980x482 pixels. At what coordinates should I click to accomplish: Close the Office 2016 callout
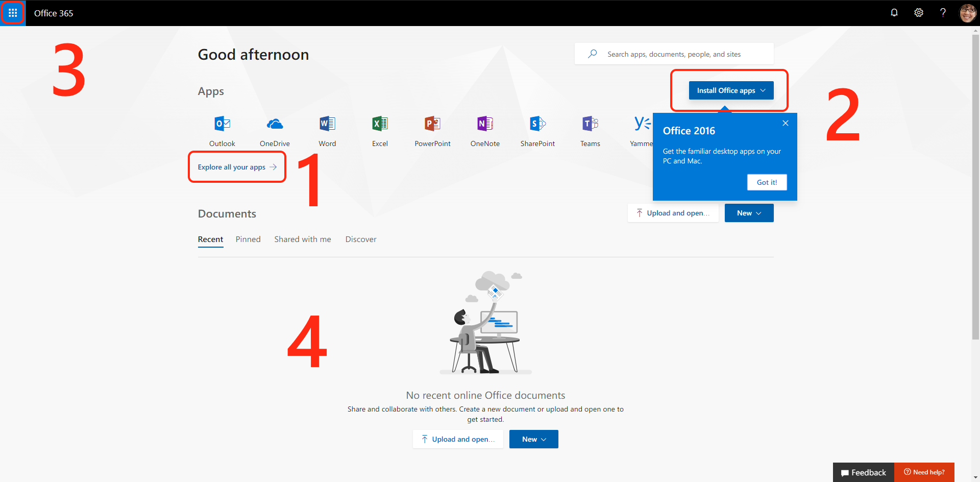coord(786,123)
